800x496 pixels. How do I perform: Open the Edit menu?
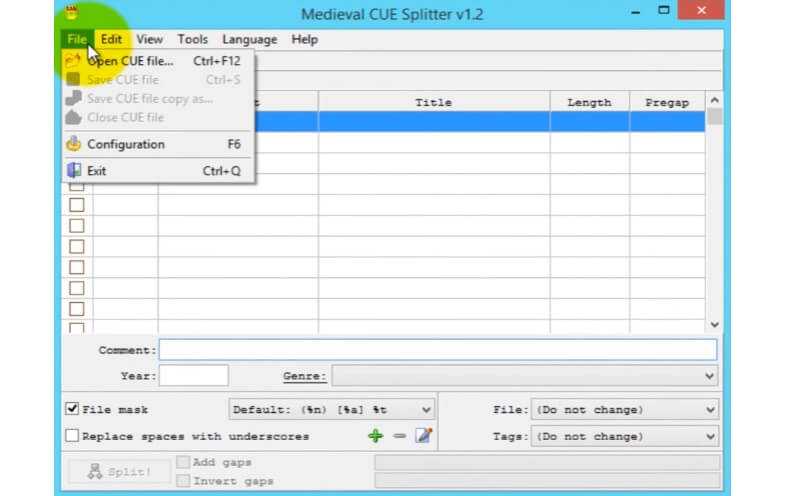111,39
